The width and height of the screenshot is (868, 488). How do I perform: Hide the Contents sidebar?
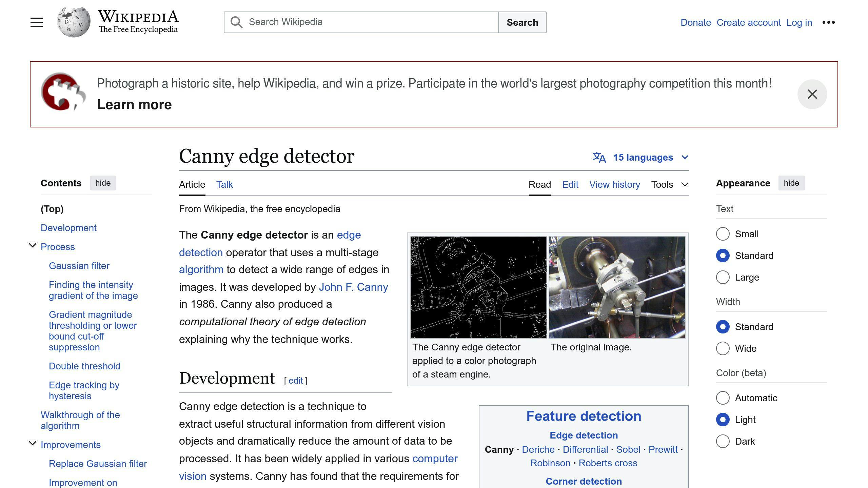[103, 183]
